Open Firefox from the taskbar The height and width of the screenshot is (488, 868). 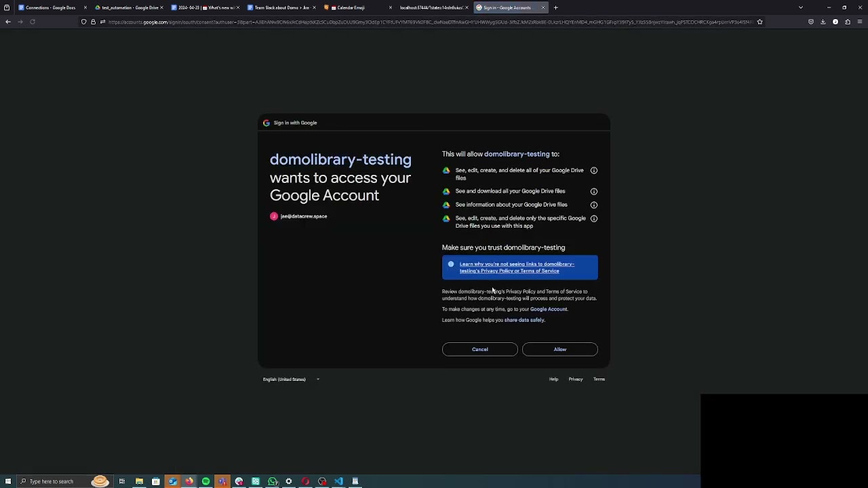click(189, 481)
